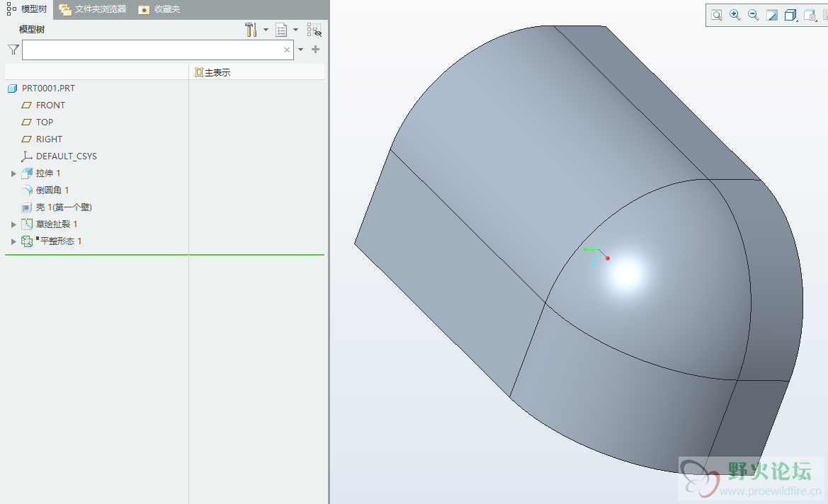
Task: Click the flat pattern icon of 平整形态 1
Action: [26, 241]
